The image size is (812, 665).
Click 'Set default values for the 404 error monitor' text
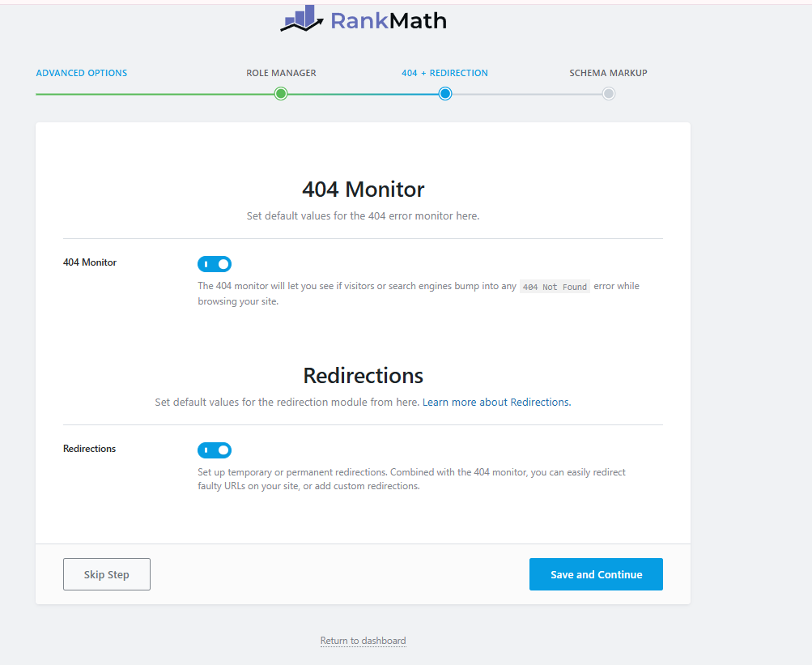[363, 216]
